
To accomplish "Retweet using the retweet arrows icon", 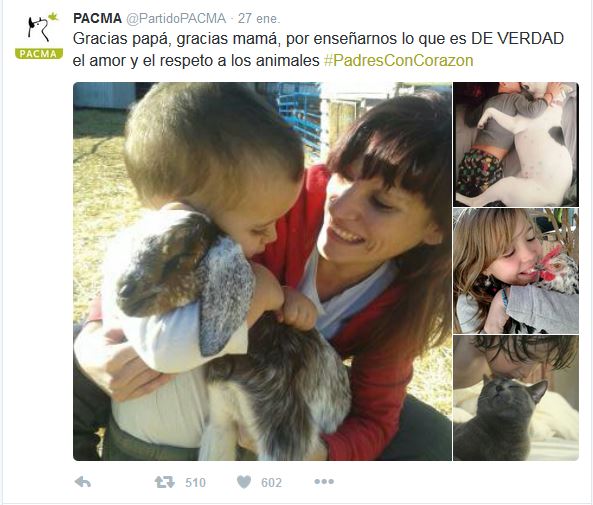I will click(x=165, y=482).
